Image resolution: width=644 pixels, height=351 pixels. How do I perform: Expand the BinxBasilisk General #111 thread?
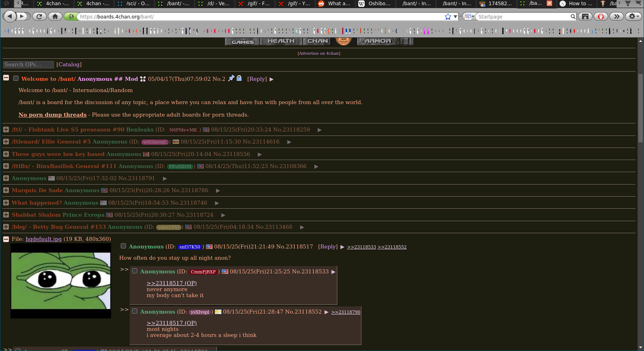[x=6, y=166]
